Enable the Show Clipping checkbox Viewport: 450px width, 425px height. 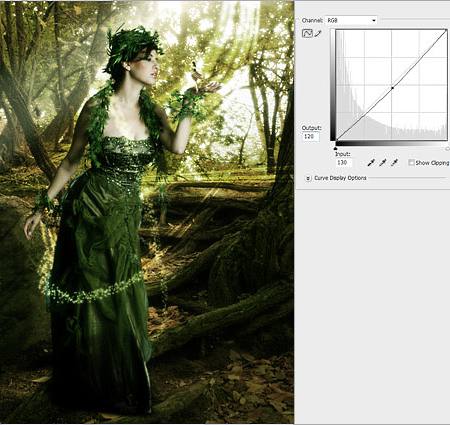click(411, 162)
